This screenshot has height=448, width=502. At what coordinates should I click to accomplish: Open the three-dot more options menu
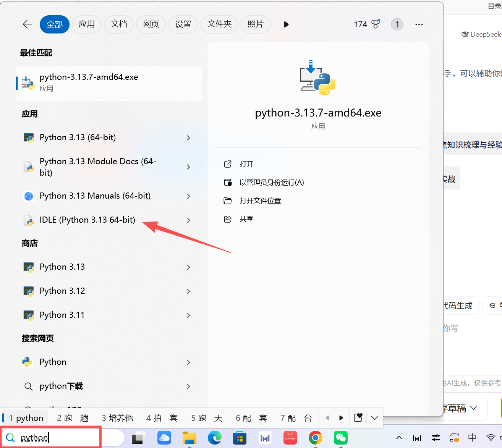419,24
